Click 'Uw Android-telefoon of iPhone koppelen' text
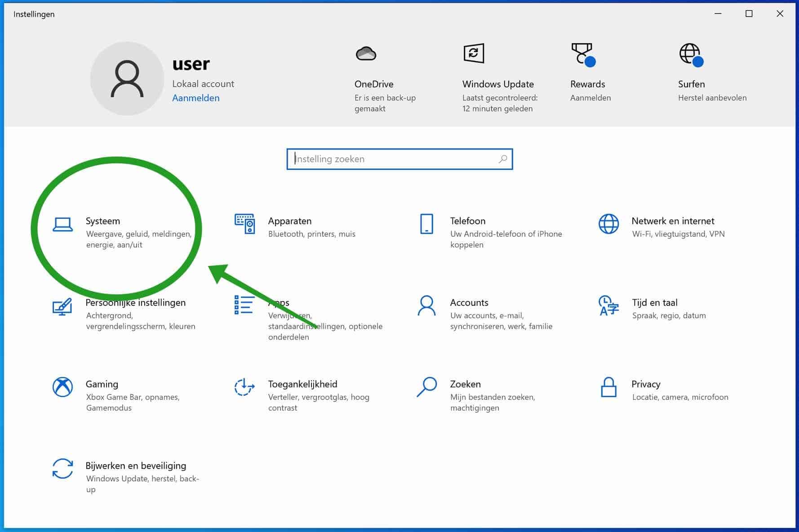799x532 pixels. click(506, 239)
